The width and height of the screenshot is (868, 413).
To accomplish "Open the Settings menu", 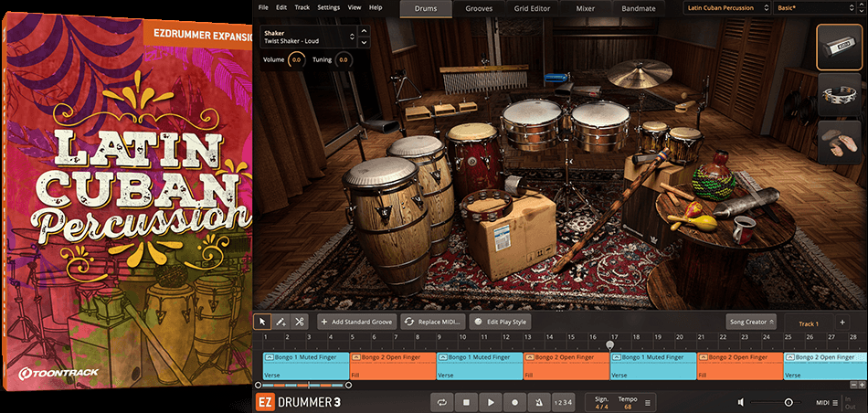I will point(329,7).
